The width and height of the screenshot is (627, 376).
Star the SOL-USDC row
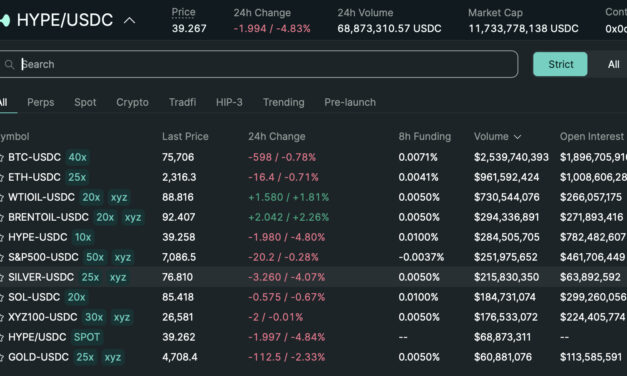(x=2, y=297)
